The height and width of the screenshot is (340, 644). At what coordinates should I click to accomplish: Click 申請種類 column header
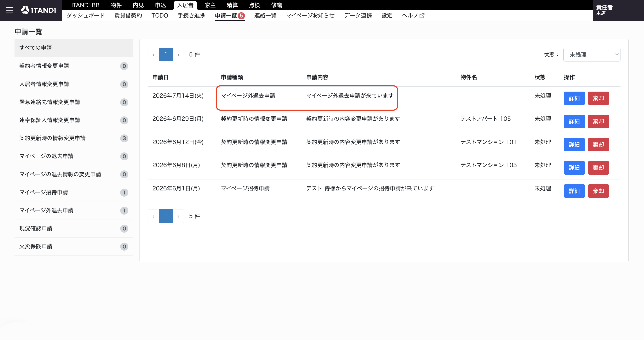(x=232, y=77)
